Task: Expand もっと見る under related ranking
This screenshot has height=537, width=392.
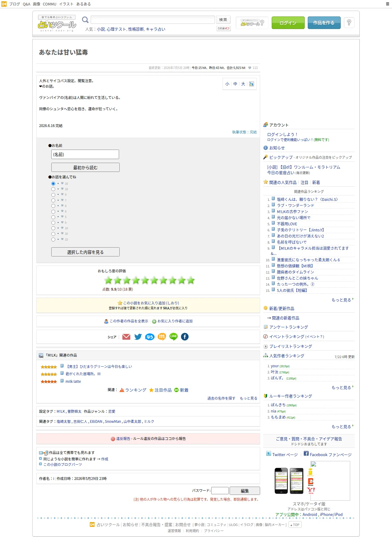Action: click(342, 300)
